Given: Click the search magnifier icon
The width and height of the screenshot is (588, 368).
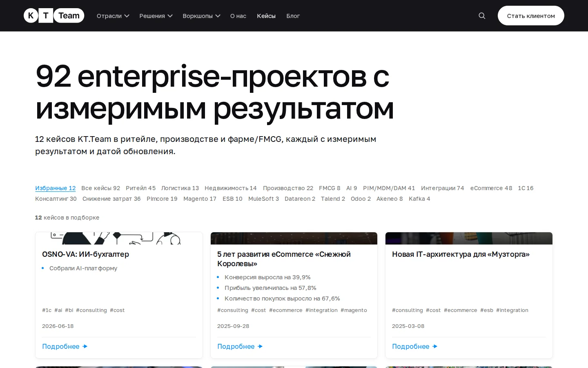Looking at the screenshot, I should tap(482, 16).
